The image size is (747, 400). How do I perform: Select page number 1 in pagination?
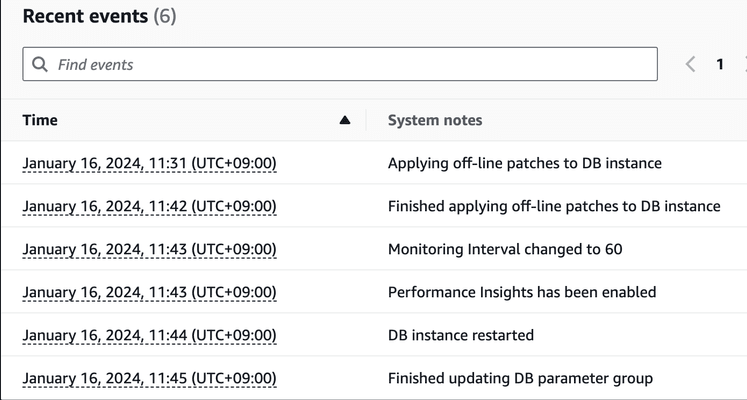click(x=720, y=64)
